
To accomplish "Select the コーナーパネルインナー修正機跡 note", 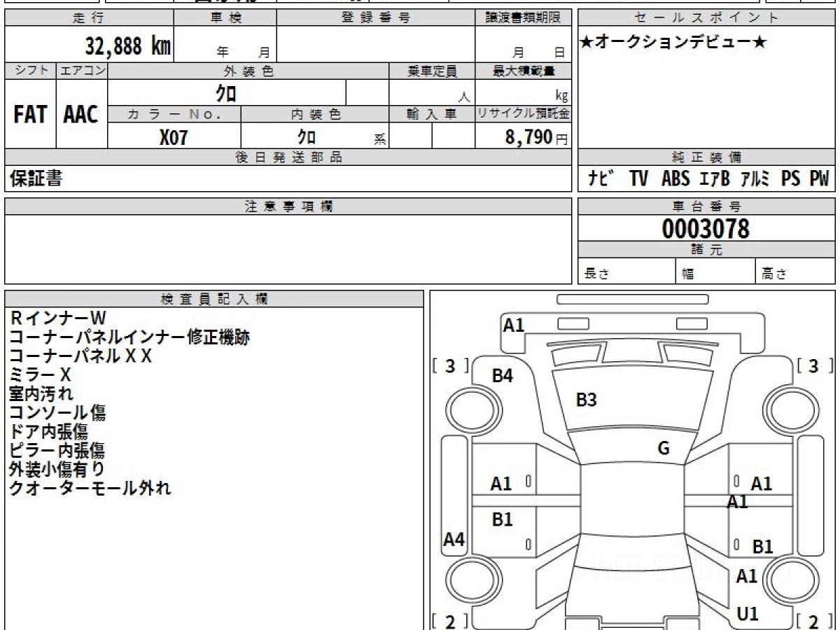I will pos(129,337).
